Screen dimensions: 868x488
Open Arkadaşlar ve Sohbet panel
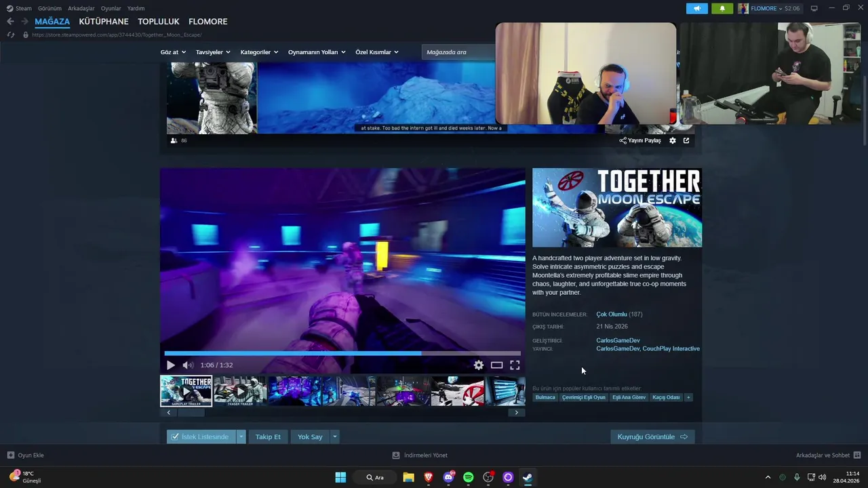tap(828, 455)
